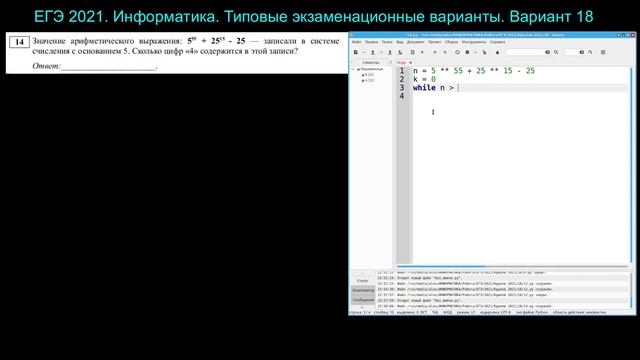This screenshot has height=360, width=640.
Task: Reload the file using the Revert toolbar icon
Action: pos(412,52)
